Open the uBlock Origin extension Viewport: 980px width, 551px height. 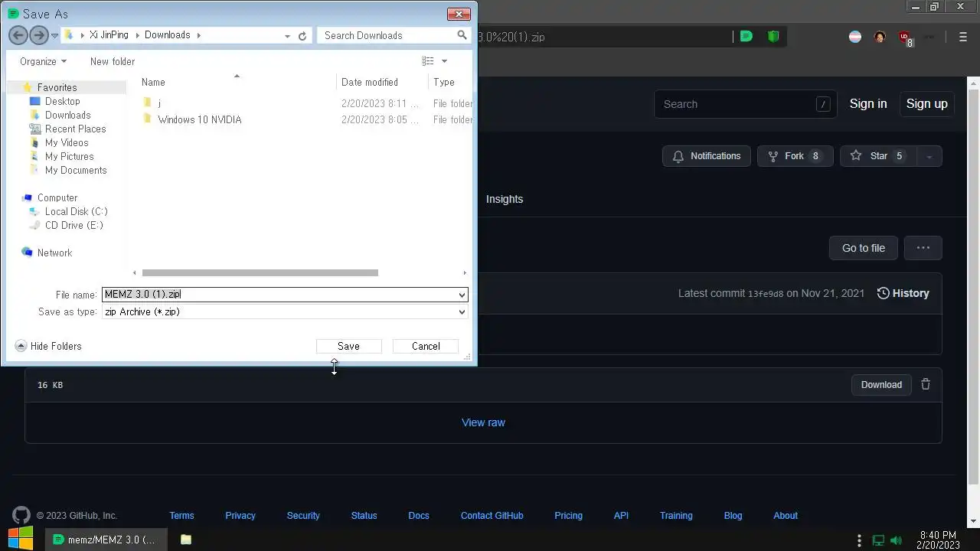(905, 37)
